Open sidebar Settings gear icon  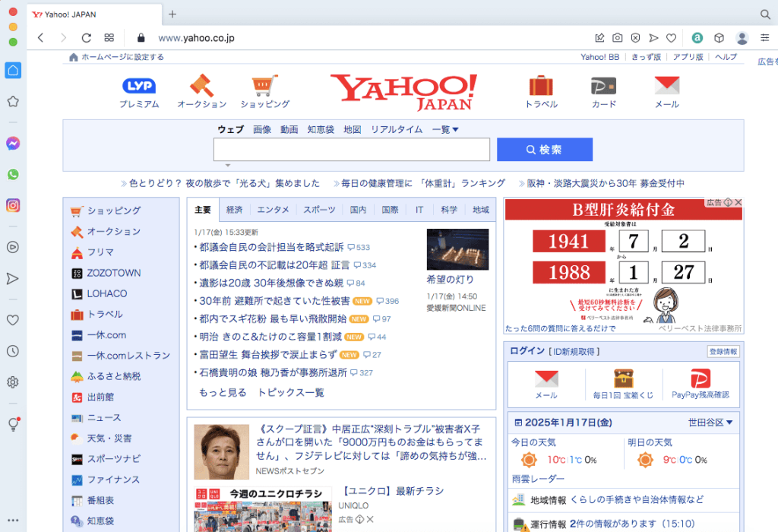(13, 382)
